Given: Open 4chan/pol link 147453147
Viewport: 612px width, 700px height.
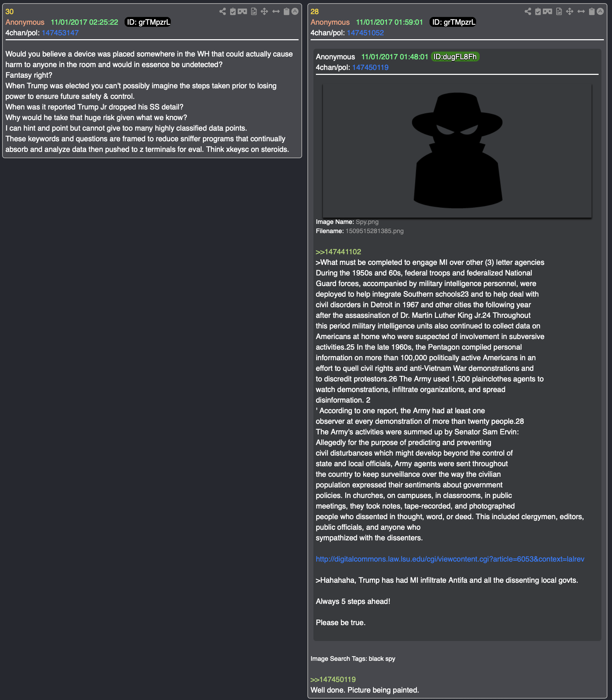Looking at the screenshot, I should 60,33.
